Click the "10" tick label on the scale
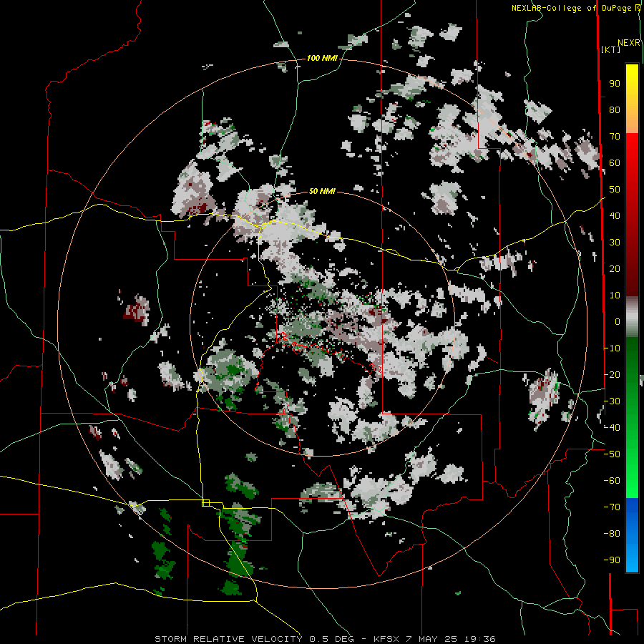The image size is (644, 644). [x=615, y=296]
